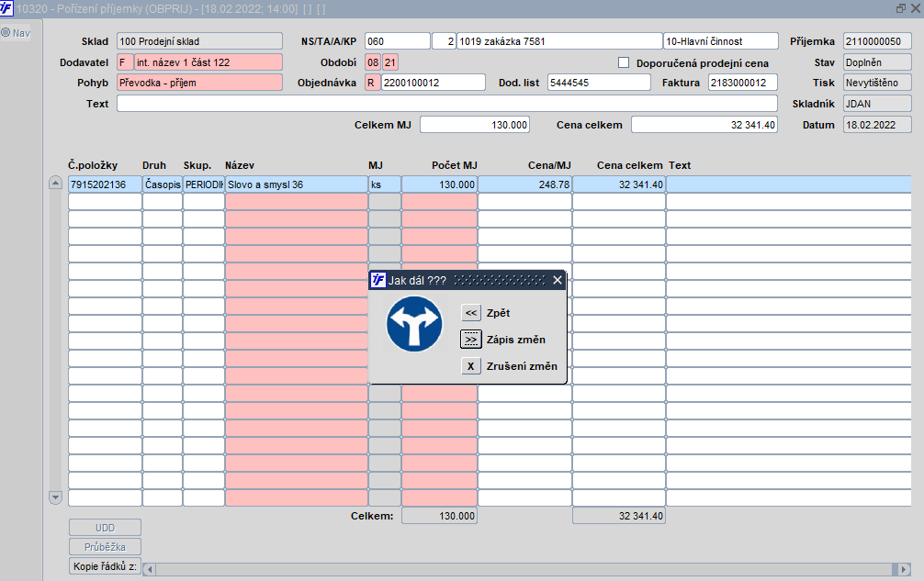924x581 pixels.
Task: Click the blue fork-arrow direction icon
Action: tap(414, 324)
